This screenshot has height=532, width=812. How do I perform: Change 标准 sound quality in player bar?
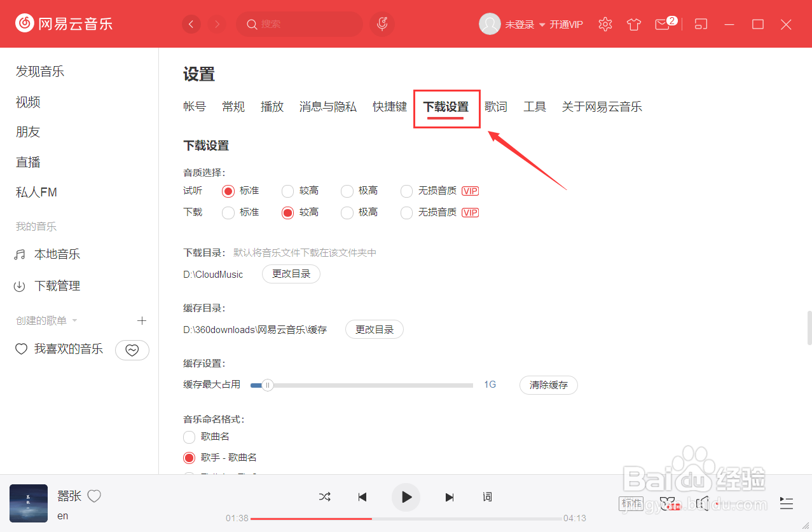(631, 504)
